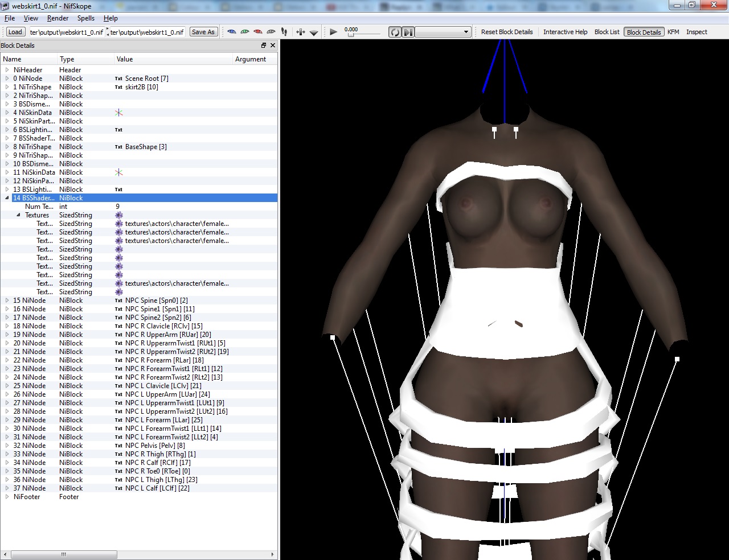Expand 15 NiNode NPC Spine row
Screen dimensions: 729x560
[7, 300]
